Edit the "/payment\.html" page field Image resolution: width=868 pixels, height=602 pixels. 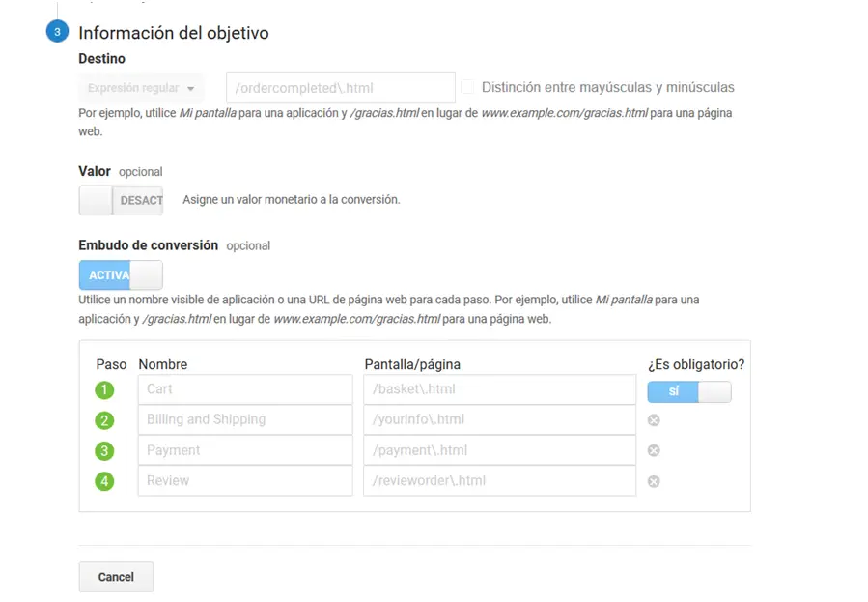tap(500, 450)
